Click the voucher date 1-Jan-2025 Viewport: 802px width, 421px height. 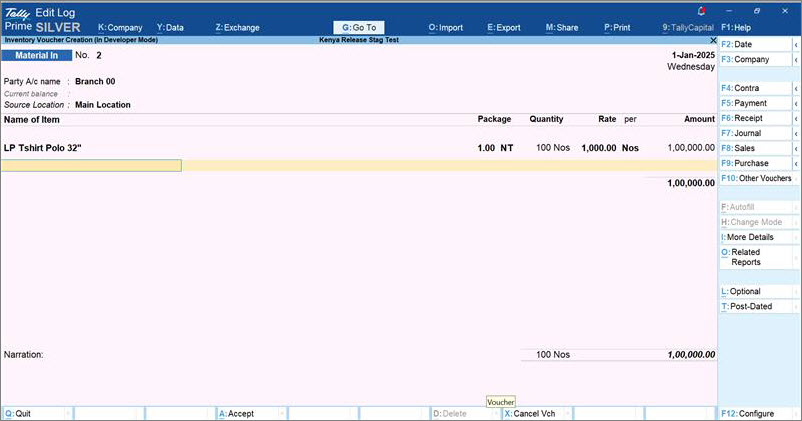(693, 55)
